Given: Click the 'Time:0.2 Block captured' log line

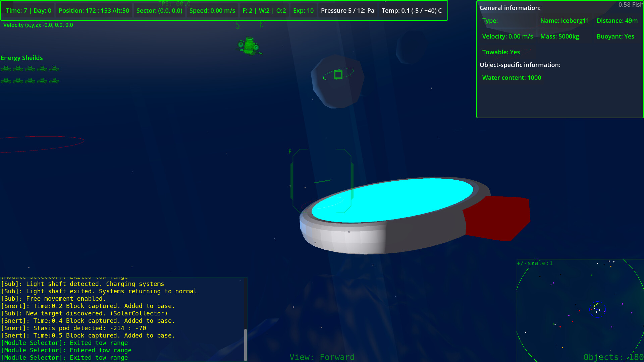Looking at the screenshot, I should pyautogui.click(x=88, y=306).
